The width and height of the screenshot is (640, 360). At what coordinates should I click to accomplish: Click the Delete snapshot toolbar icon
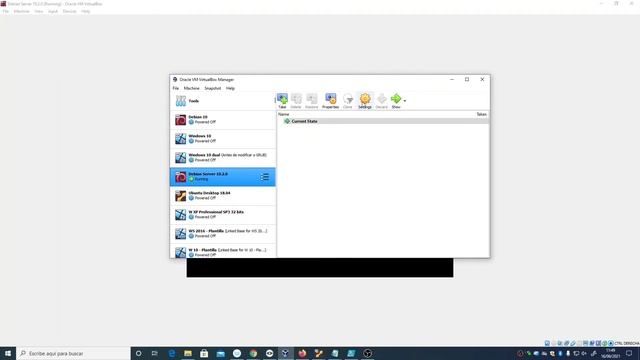[296, 100]
